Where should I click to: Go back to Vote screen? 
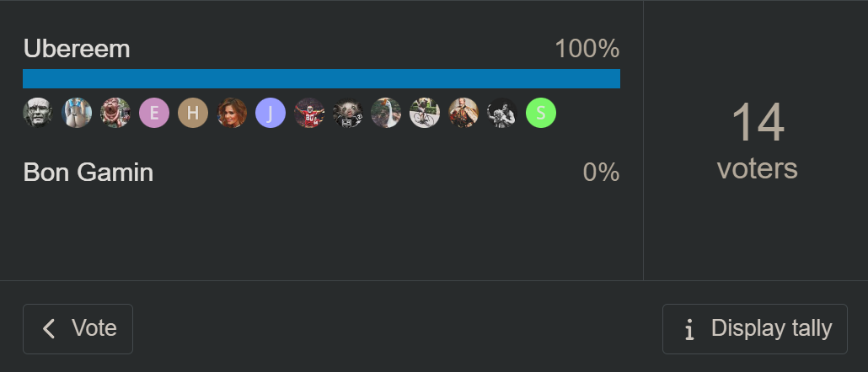click(x=78, y=329)
